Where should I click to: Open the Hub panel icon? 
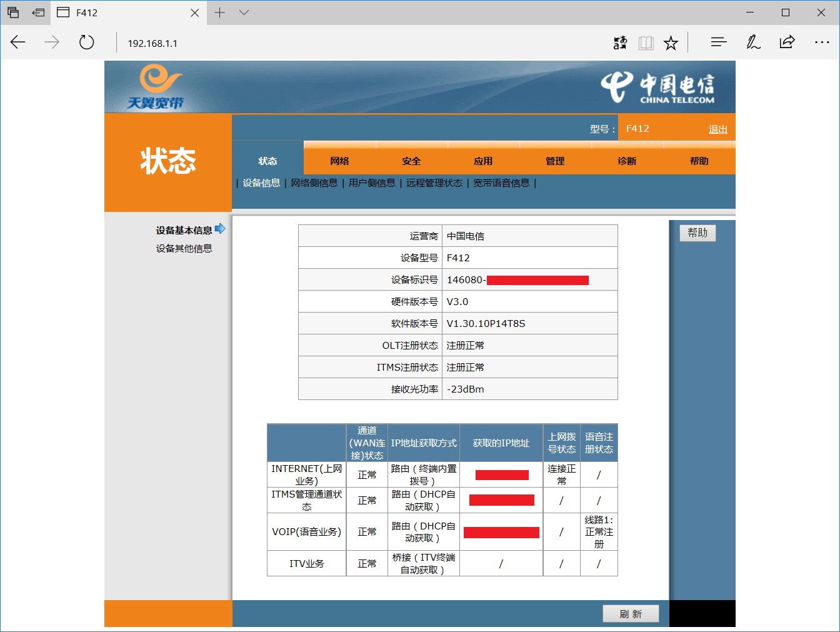point(718,42)
